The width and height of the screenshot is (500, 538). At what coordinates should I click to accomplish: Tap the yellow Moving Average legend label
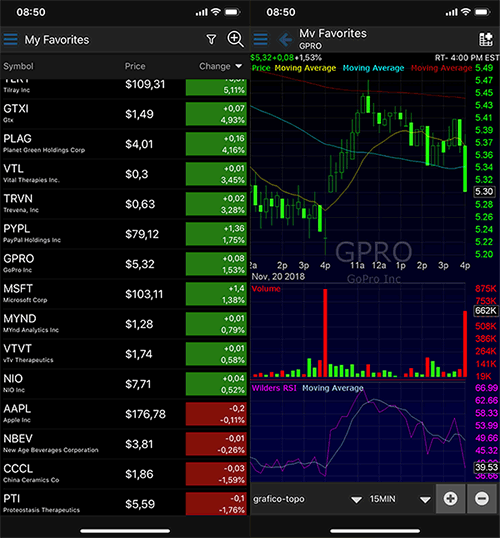[x=305, y=68]
